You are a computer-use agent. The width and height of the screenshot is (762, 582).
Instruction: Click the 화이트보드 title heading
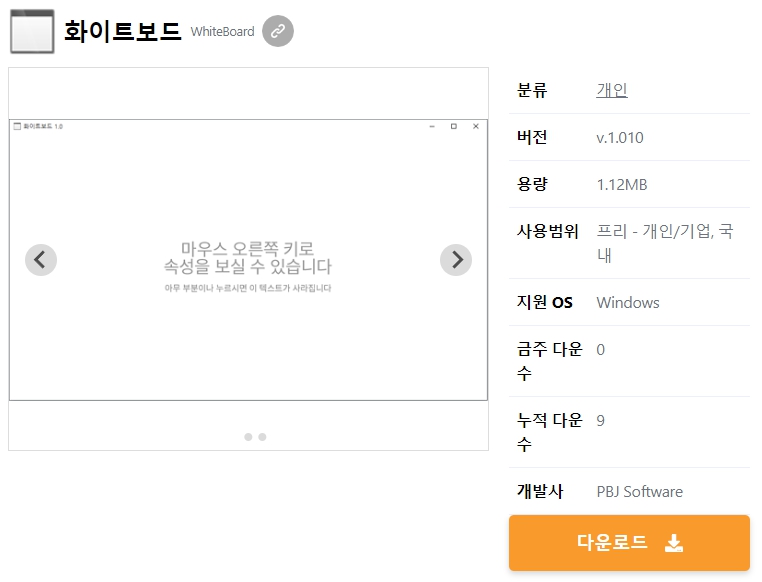click(122, 31)
